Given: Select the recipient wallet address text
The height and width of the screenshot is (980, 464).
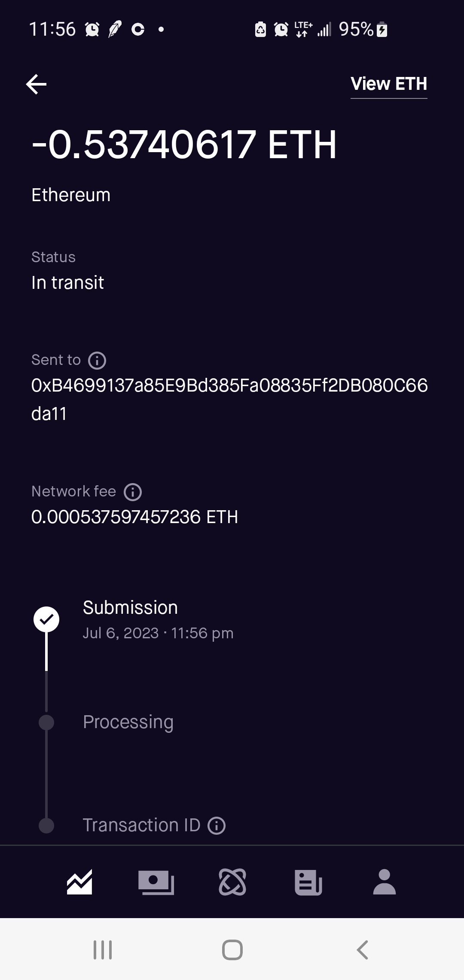Looking at the screenshot, I should tap(229, 399).
